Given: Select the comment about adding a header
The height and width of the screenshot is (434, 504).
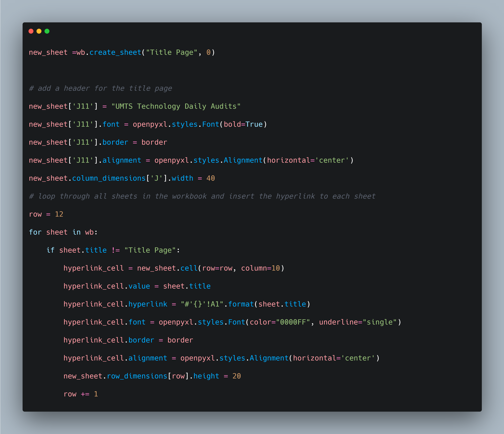Looking at the screenshot, I should click(100, 88).
